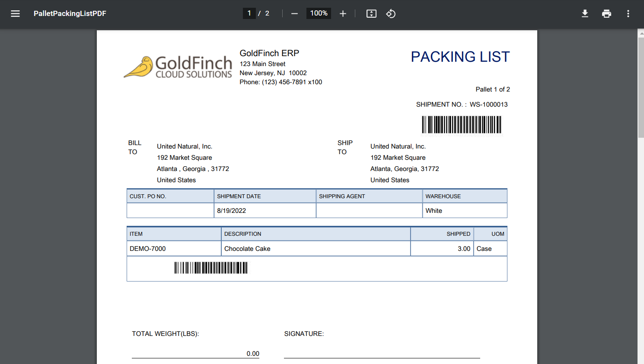Select the shipment number WS-1000013

(x=489, y=104)
